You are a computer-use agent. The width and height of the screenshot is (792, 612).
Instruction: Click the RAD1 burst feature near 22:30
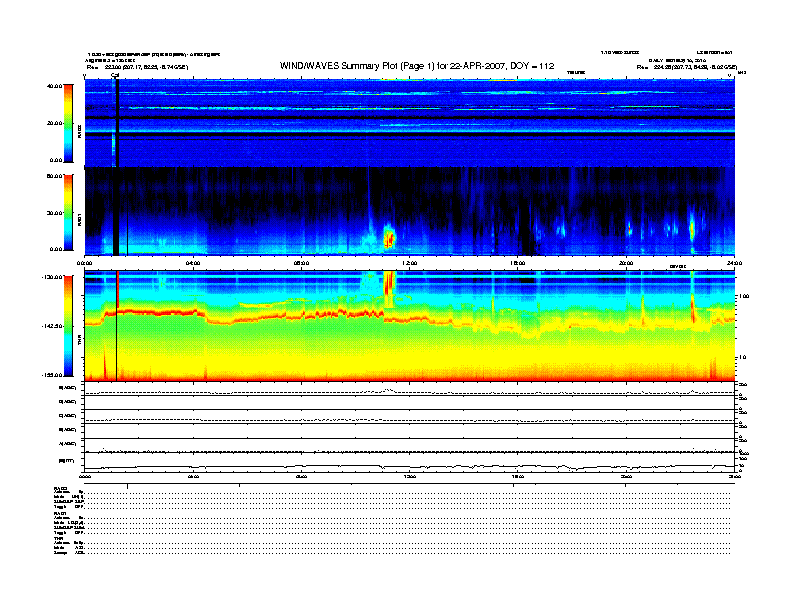pyautogui.click(x=692, y=228)
